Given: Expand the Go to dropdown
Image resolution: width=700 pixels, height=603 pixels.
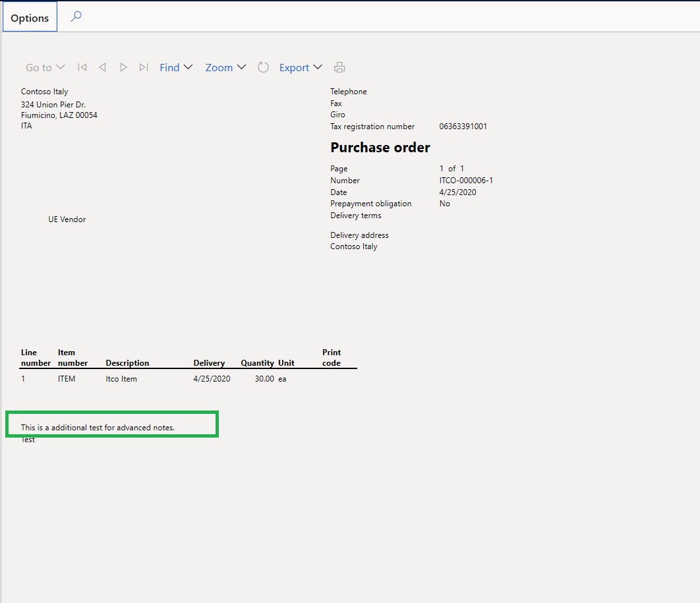Looking at the screenshot, I should (45, 67).
